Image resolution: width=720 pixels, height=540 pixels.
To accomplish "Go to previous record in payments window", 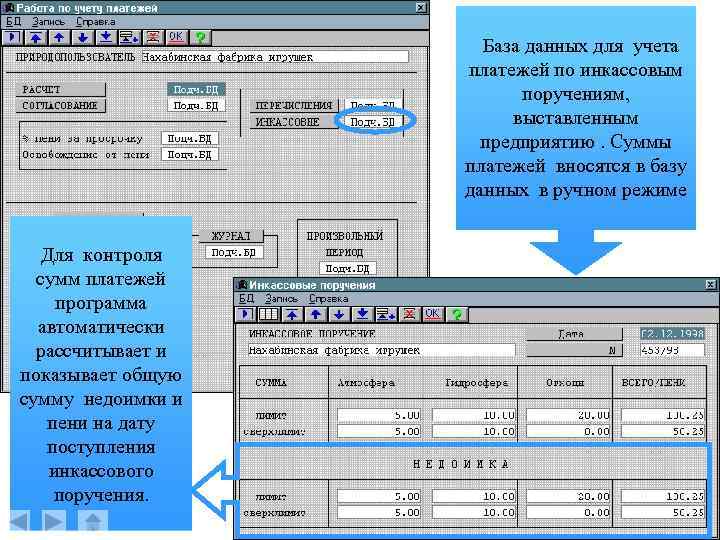I will [60, 38].
